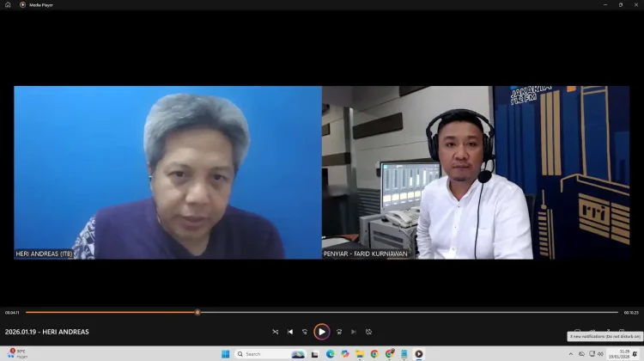Click the video playback area
This screenshot has width=644, height=361.
[321, 172]
